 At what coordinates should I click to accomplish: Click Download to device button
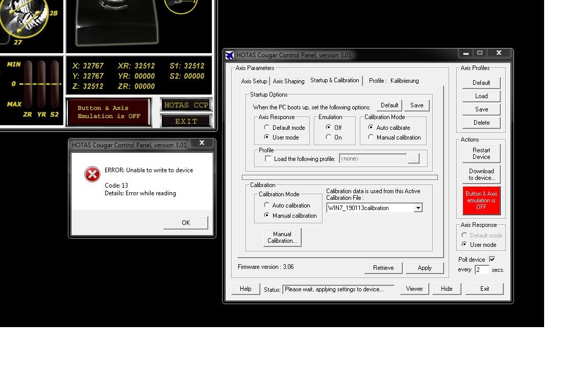(x=481, y=175)
